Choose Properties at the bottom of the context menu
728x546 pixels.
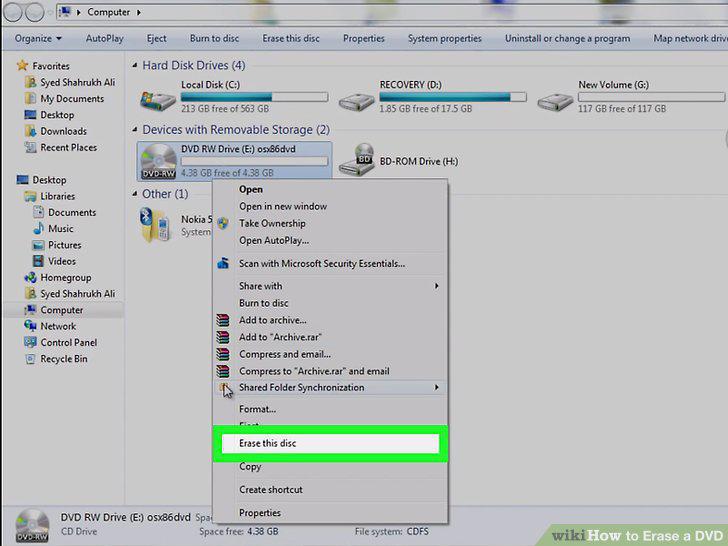260,513
